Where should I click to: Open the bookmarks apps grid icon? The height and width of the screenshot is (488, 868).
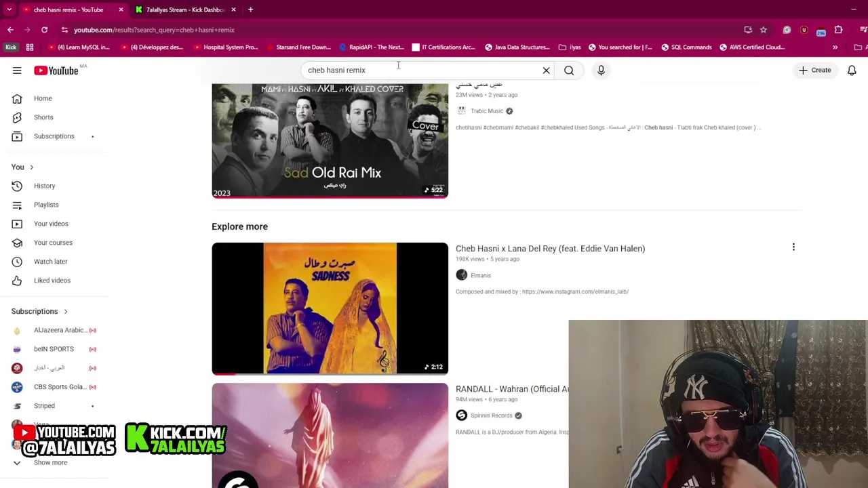30,47
